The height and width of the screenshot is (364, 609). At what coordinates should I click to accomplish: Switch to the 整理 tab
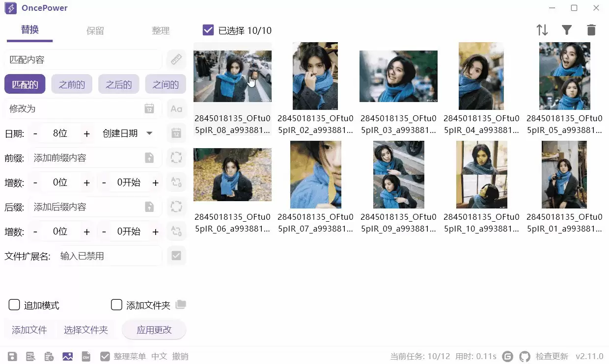[161, 30]
